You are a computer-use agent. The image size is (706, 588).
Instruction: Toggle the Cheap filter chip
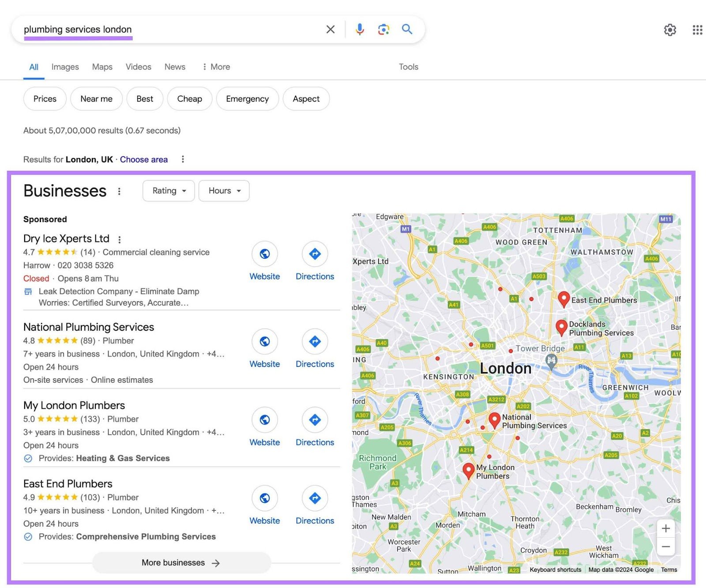189,98
